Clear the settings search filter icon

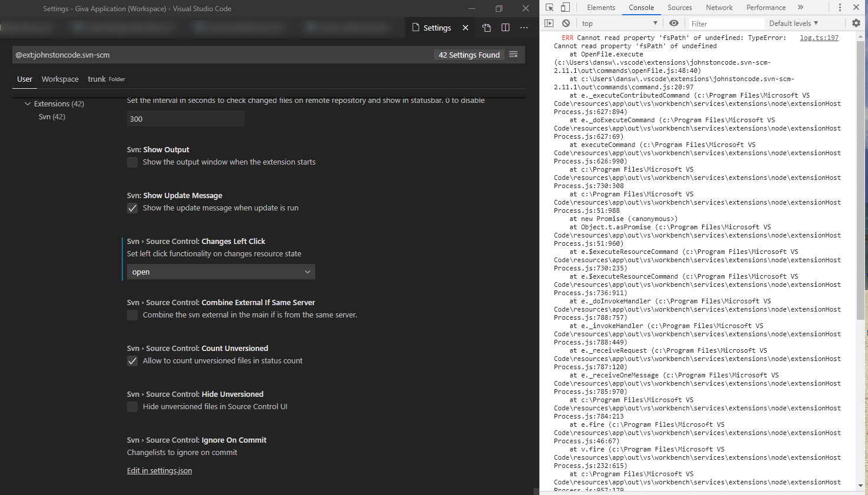(513, 54)
